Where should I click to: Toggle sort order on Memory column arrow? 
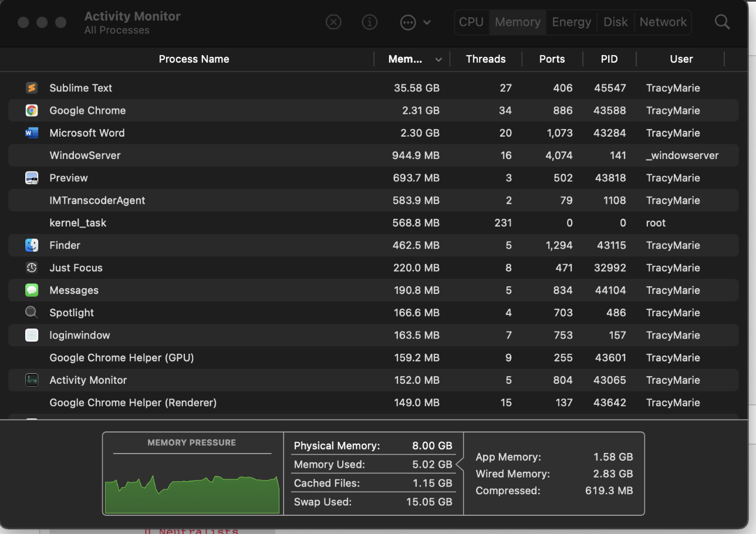pyautogui.click(x=438, y=60)
